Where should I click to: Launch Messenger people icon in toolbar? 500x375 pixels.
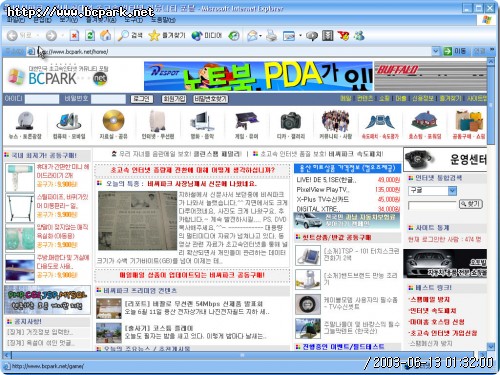click(x=359, y=36)
